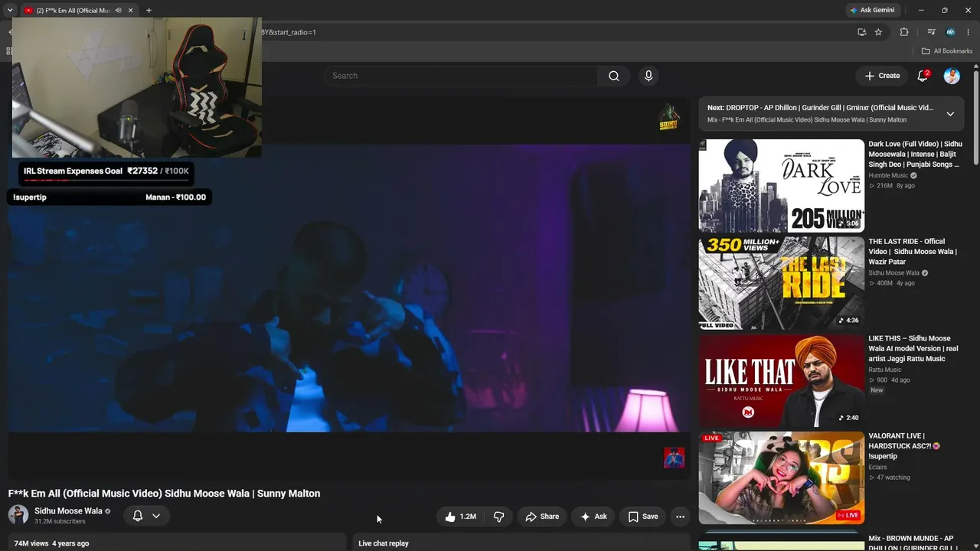Open Sidhu Moose Wala channel name below video
Image resolution: width=980 pixels, height=551 pixels.
coord(68,511)
